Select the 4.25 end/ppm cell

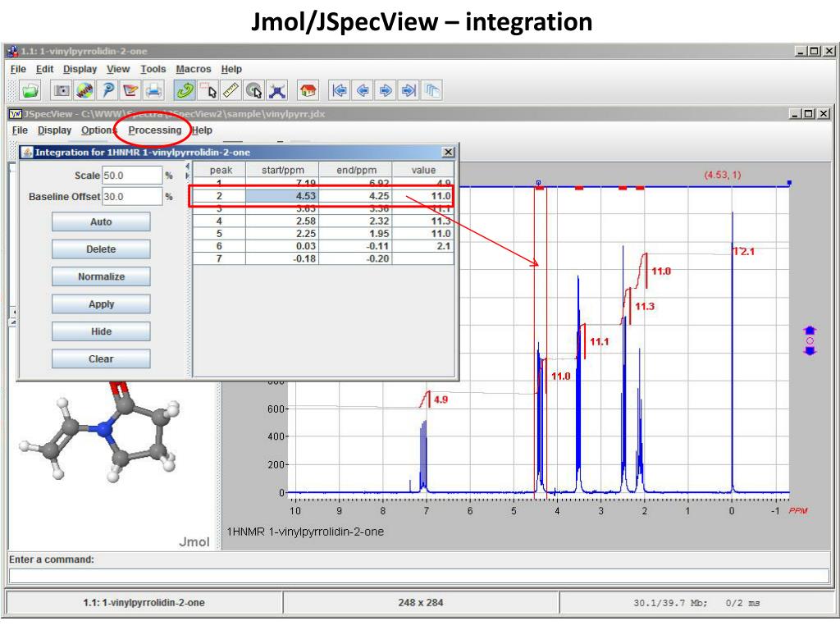click(355, 196)
